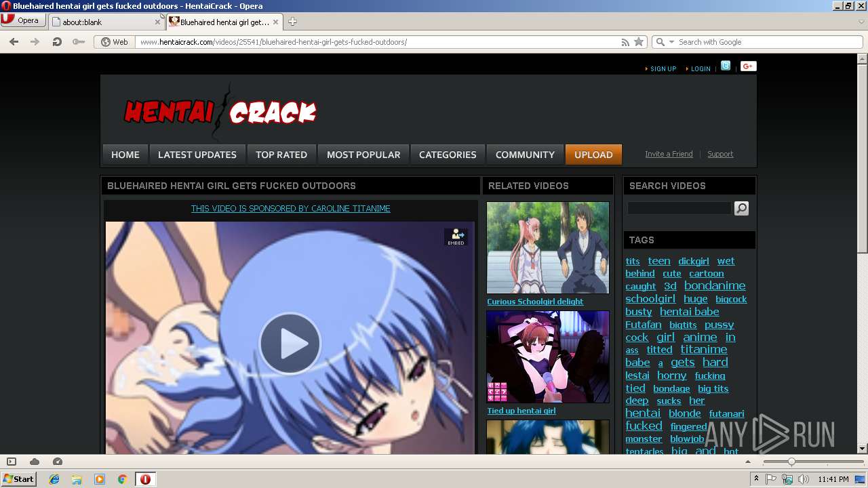Open Windows Explorer folder in taskbar
868x488 pixels.
pos(77,479)
